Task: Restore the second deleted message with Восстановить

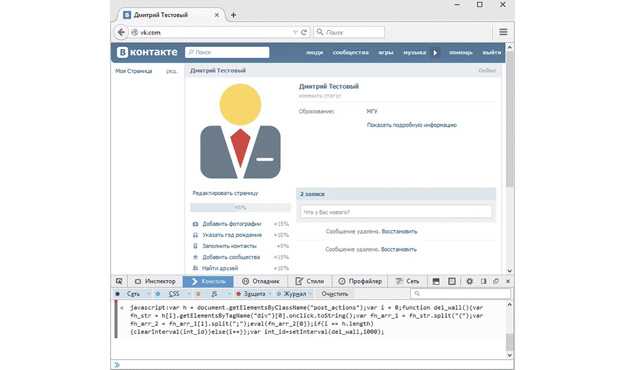Action: [399, 249]
